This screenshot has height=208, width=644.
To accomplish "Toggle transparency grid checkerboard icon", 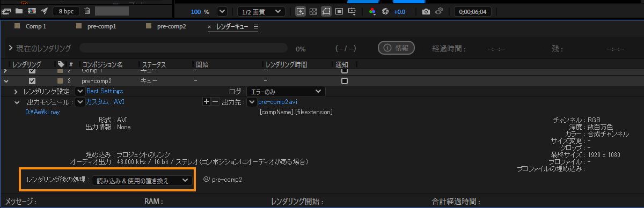I will [x=313, y=11].
